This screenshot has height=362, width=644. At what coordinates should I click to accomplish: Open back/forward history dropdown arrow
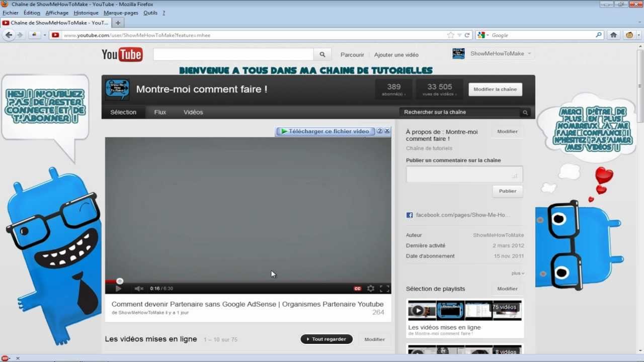pyautogui.click(x=44, y=35)
